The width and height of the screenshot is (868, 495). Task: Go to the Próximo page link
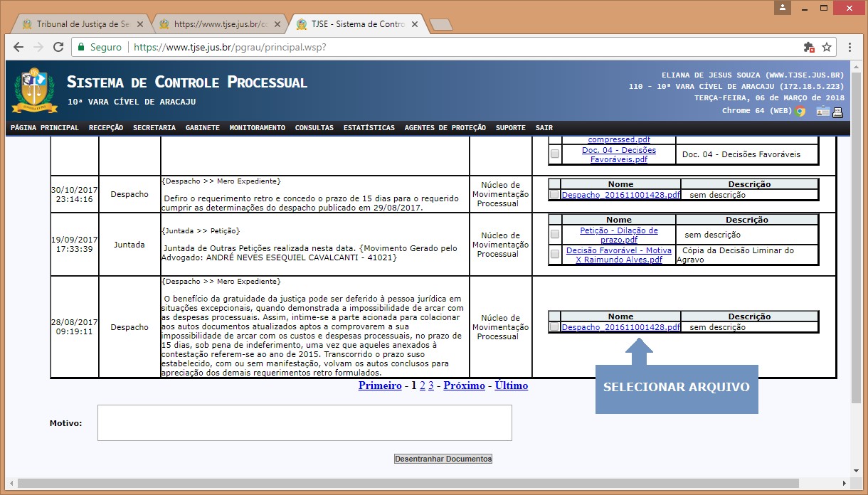coord(464,385)
